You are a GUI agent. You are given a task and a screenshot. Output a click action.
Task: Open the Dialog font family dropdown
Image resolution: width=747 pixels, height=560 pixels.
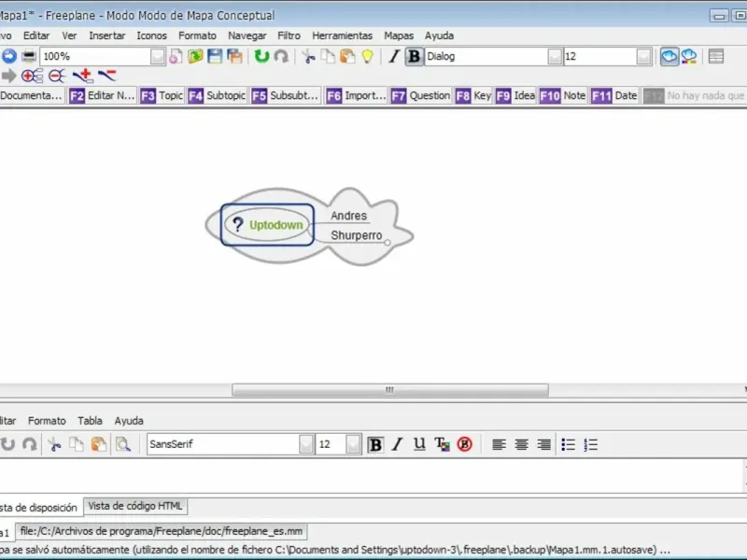555,57
